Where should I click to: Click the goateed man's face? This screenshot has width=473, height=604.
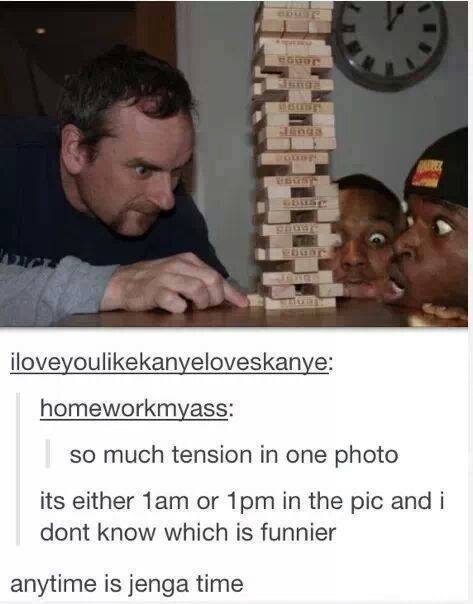pos(129,169)
